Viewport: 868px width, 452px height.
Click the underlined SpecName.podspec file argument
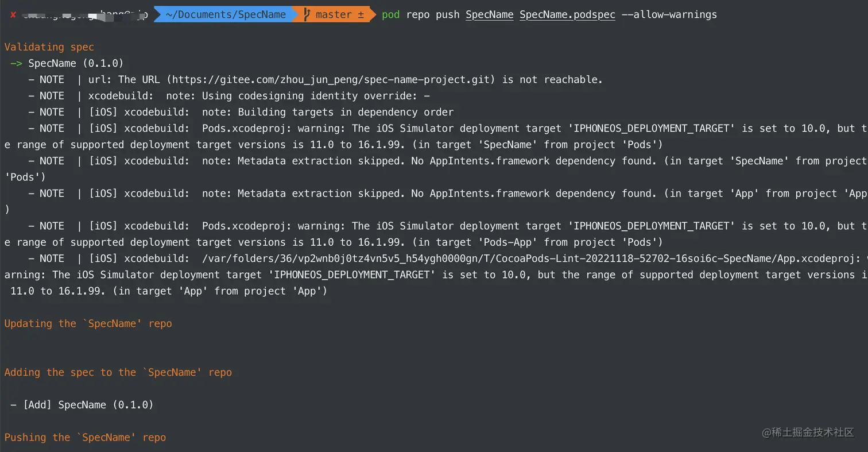(567, 15)
